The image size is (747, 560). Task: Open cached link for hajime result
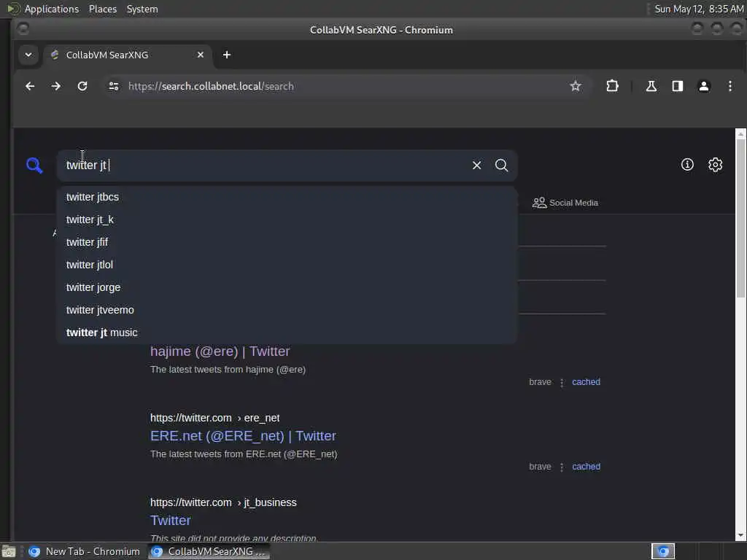point(586,382)
